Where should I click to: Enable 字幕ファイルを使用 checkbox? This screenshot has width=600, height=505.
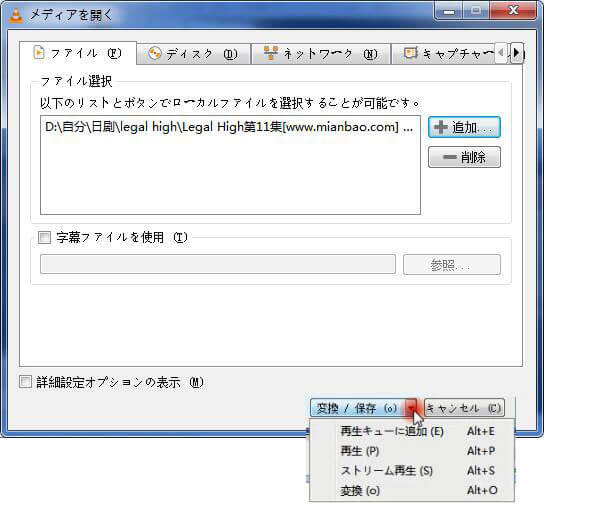click(x=44, y=238)
